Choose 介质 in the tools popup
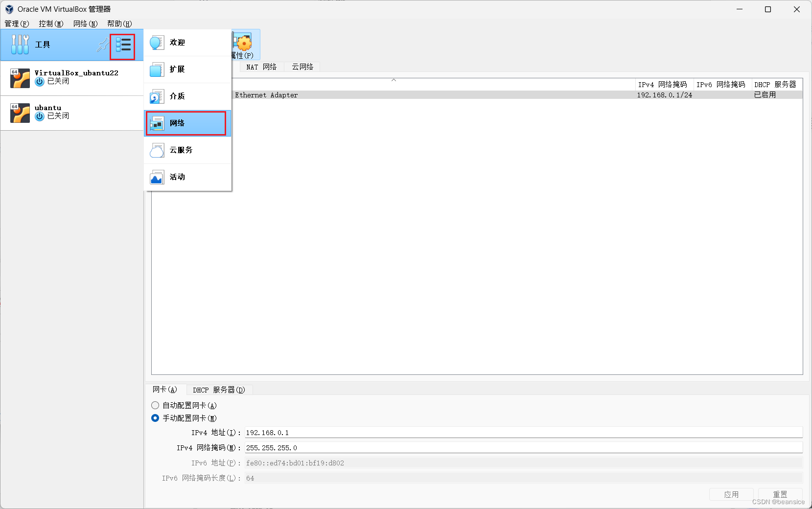The height and width of the screenshot is (509, 812). click(187, 96)
